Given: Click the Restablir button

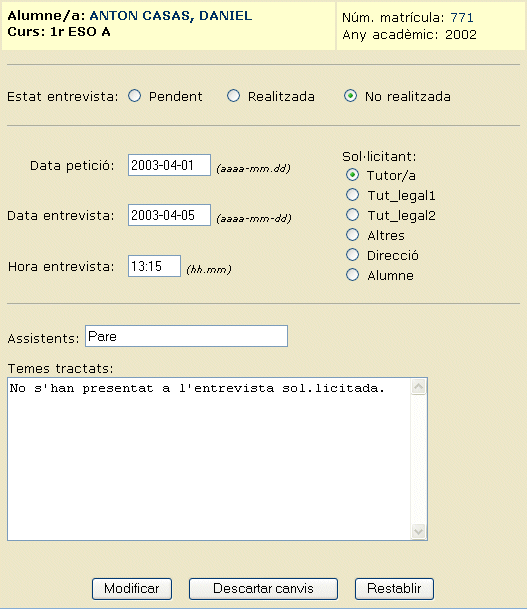Looking at the screenshot, I should [x=394, y=589].
